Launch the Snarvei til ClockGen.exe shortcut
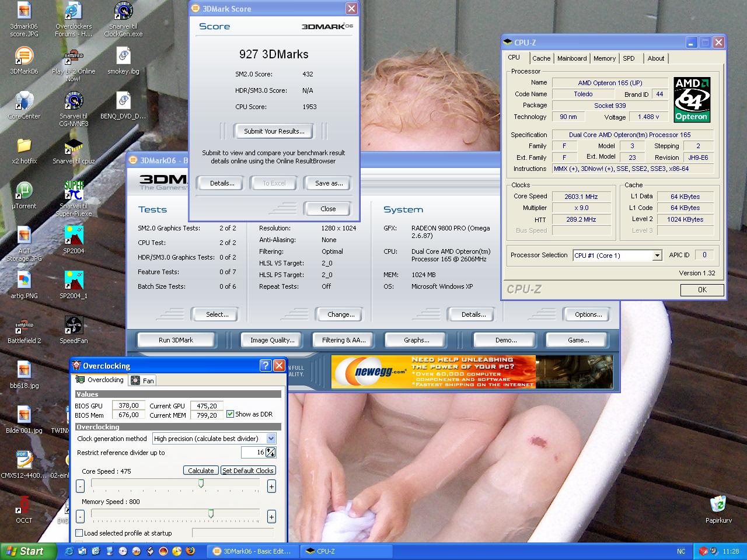The width and height of the screenshot is (747, 560). (123, 20)
